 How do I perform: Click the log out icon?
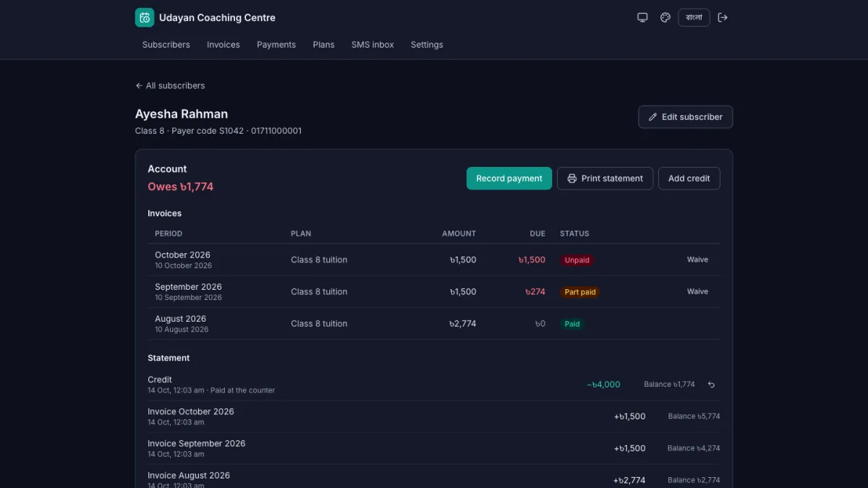(723, 17)
